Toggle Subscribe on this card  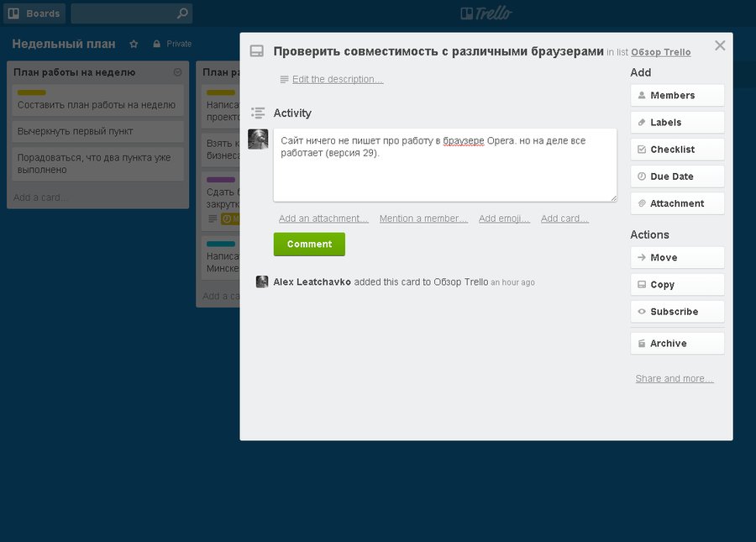(677, 312)
